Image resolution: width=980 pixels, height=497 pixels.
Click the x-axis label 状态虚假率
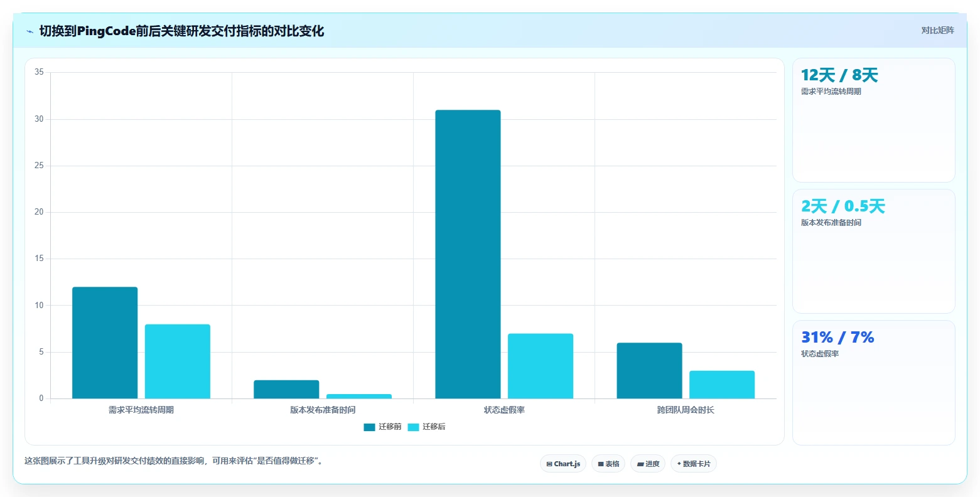coord(504,410)
